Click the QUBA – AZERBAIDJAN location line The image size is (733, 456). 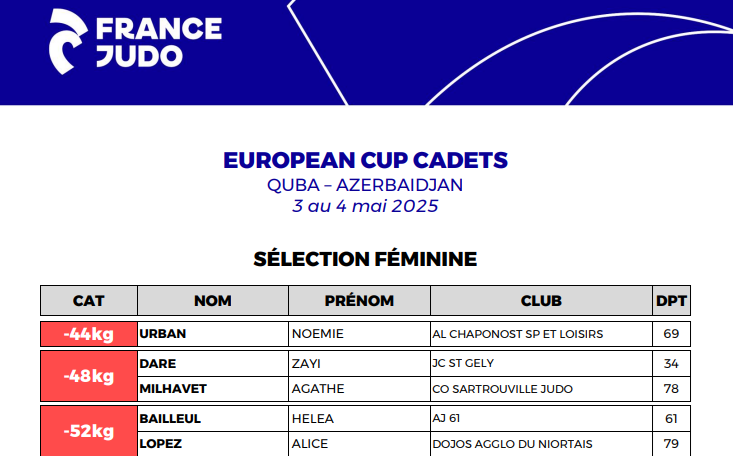pyautogui.click(x=365, y=185)
